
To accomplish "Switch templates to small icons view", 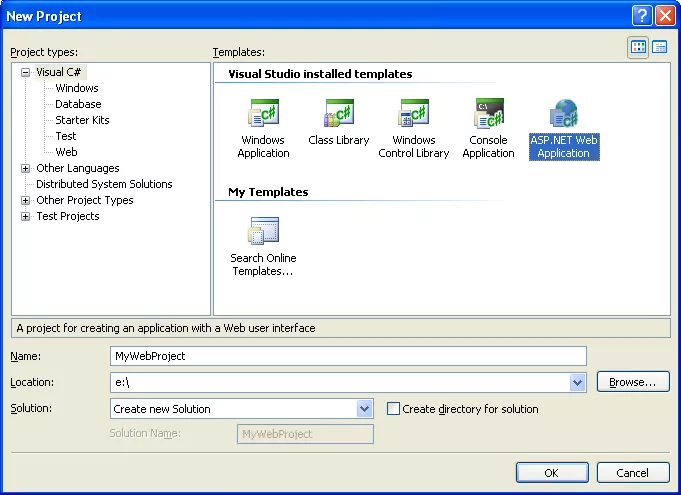I will coord(659,47).
